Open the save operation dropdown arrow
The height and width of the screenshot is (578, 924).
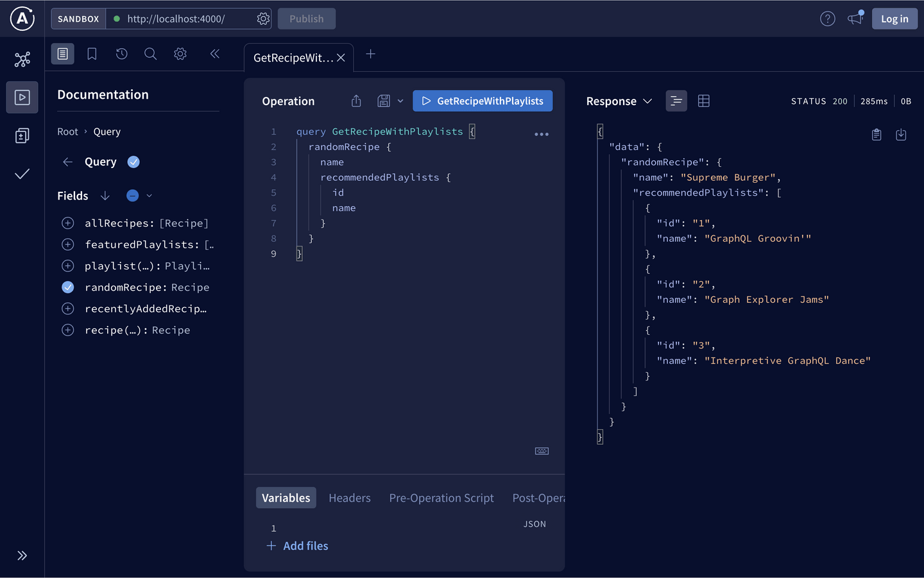(400, 101)
